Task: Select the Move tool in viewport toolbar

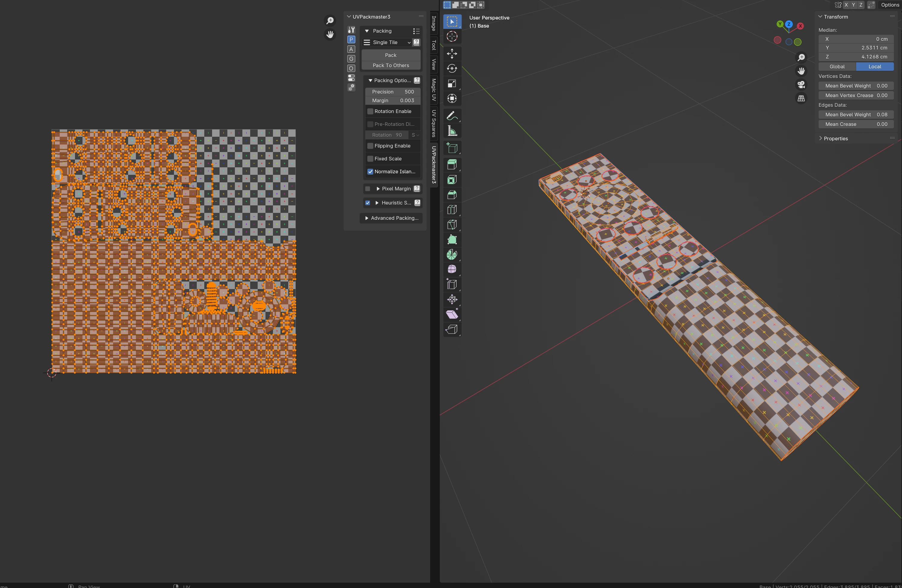Action: (x=452, y=53)
